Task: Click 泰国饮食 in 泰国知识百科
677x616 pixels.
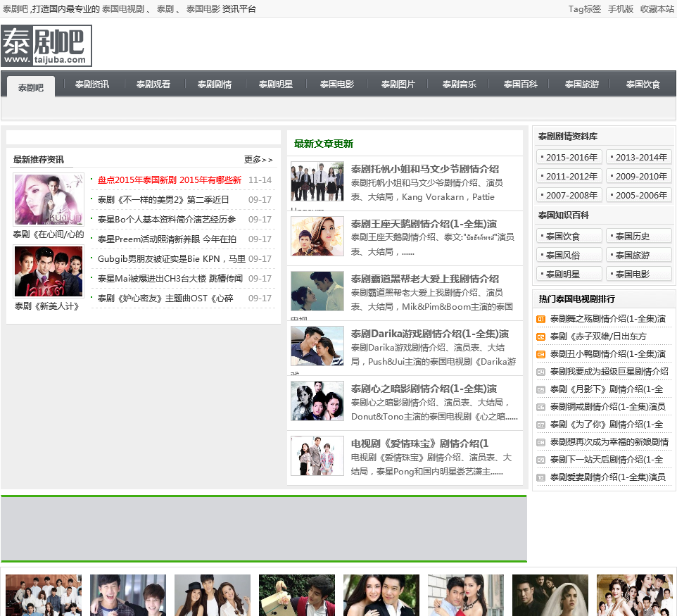Action: pyautogui.click(x=569, y=237)
